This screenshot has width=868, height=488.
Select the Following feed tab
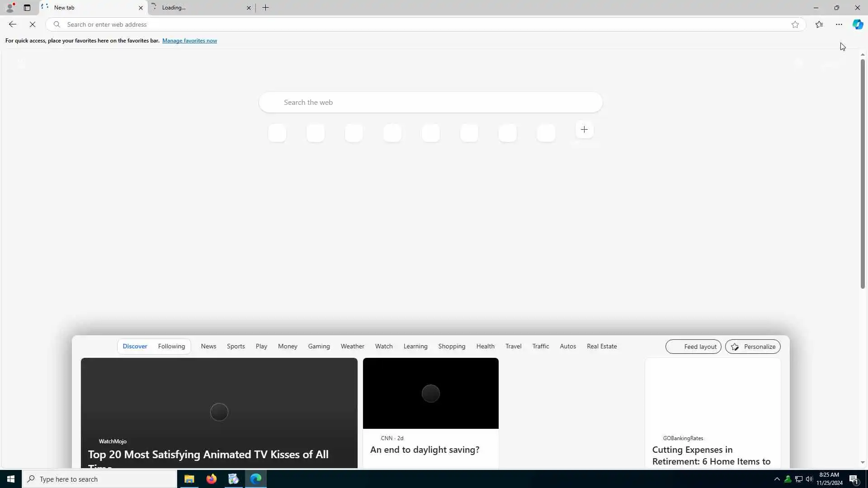(x=171, y=347)
